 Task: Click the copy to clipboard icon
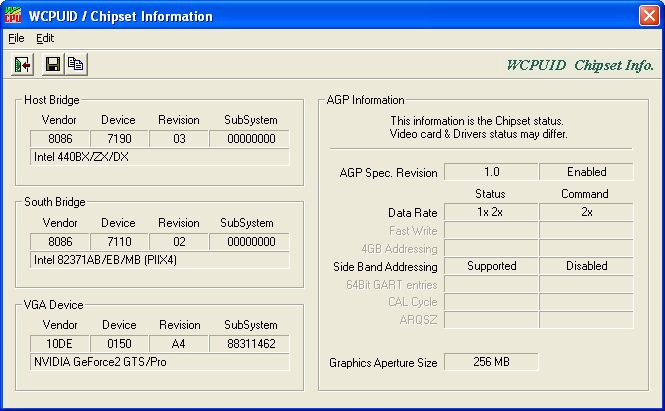(76, 64)
